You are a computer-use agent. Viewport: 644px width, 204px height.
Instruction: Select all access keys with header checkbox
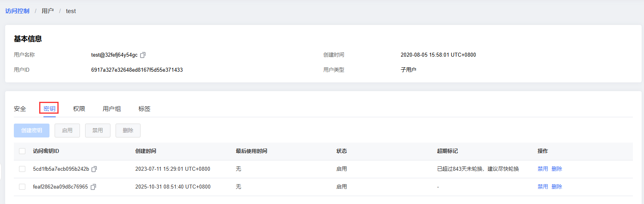coord(22,151)
